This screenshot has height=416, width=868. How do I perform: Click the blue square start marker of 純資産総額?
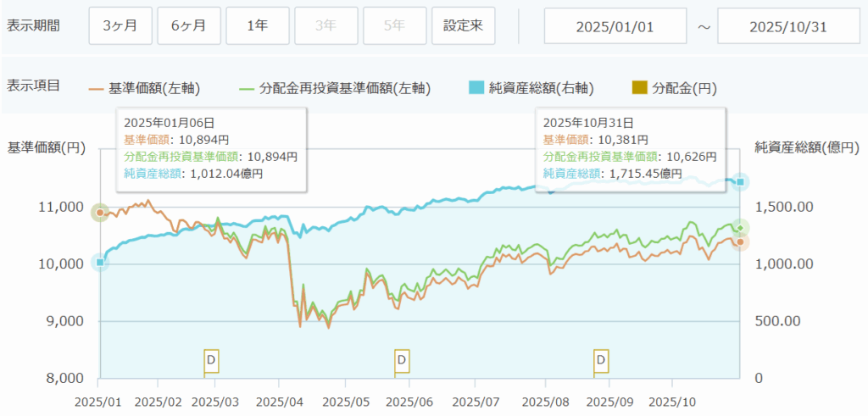[100, 263]
